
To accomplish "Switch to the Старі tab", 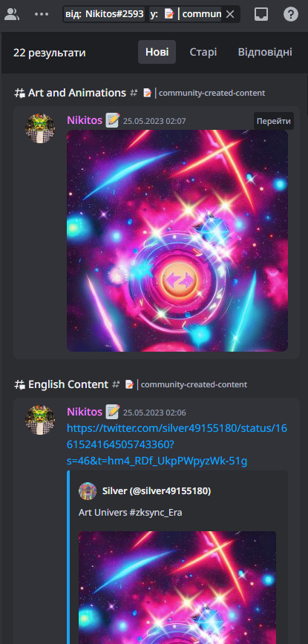I will click(203, 52).
